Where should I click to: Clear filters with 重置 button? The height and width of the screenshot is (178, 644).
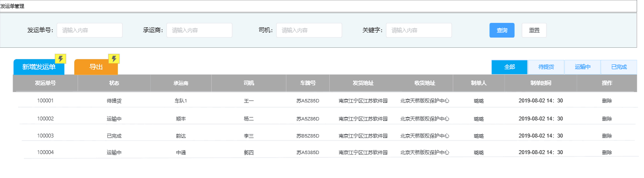coord(534,30)
